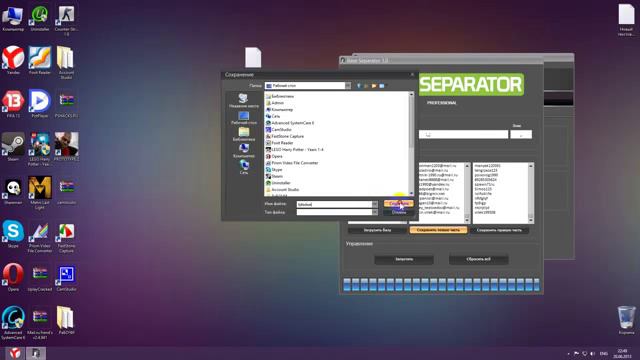Select Admin folder in the file list

point(275,103)
